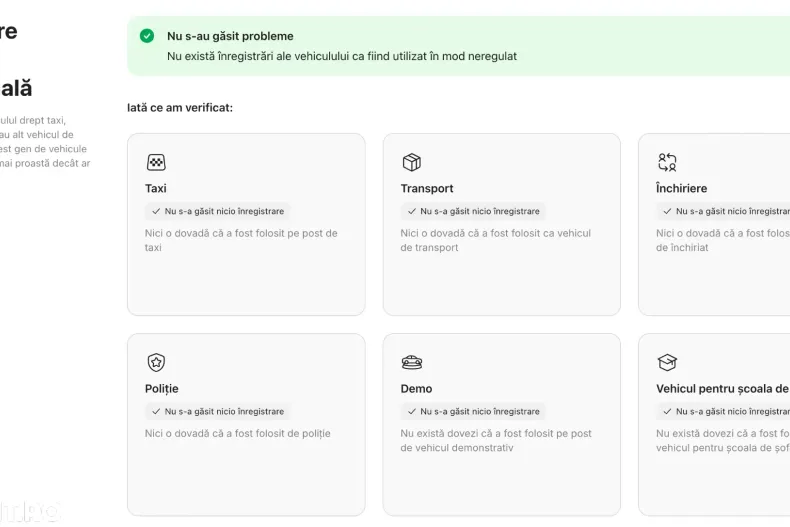Open the Demo verification card
Image resolution: width=790 pixels, height=527 pixels.
[x=501, y=470]
